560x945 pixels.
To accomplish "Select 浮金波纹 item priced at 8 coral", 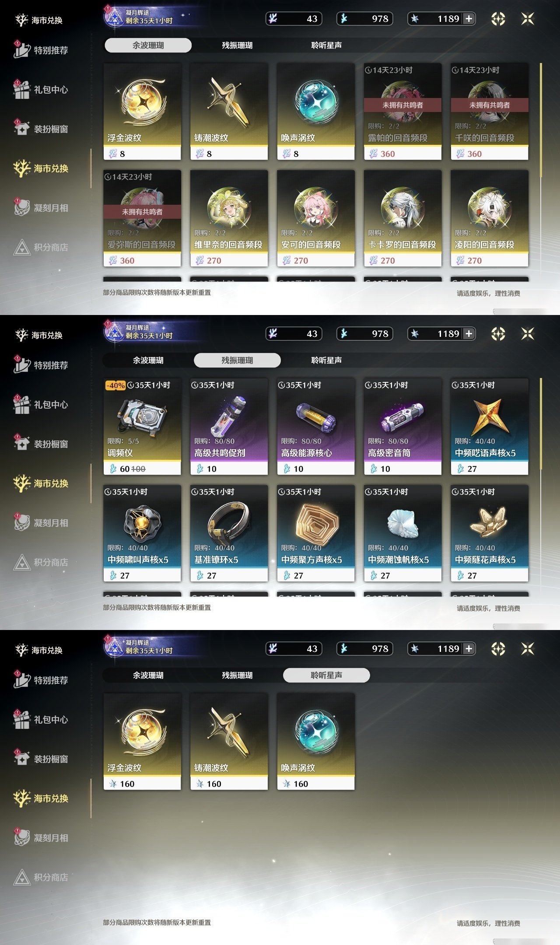I will (142, 112).
